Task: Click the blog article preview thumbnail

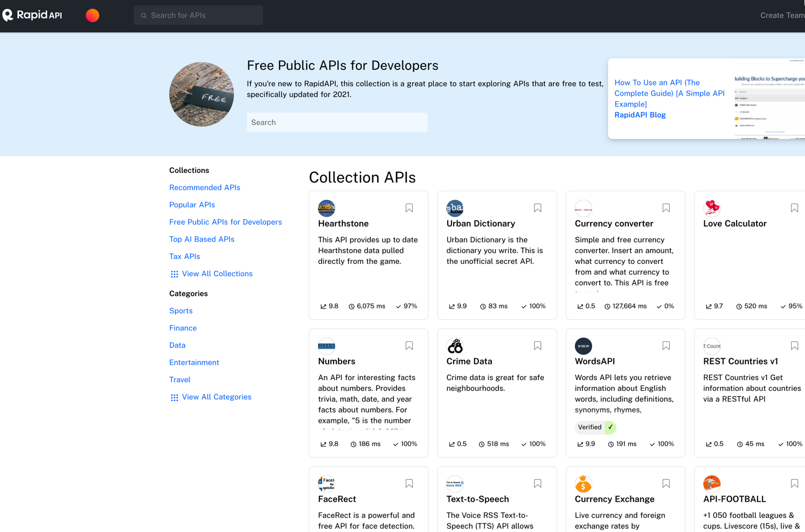Action: [769, 99]
